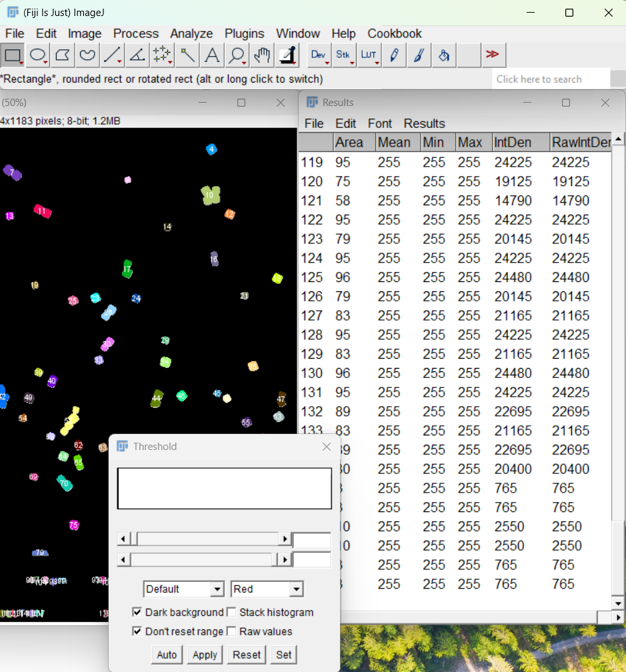This screenshot has height=672, width=626.
Task: Open the Results menu in Results window
Action: (x=424, y=123)
